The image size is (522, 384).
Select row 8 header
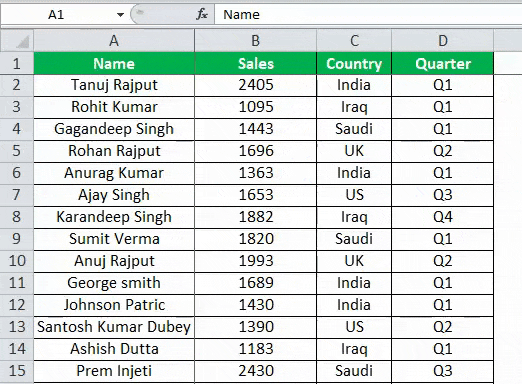pyautogui.click(x=17, y=217)
